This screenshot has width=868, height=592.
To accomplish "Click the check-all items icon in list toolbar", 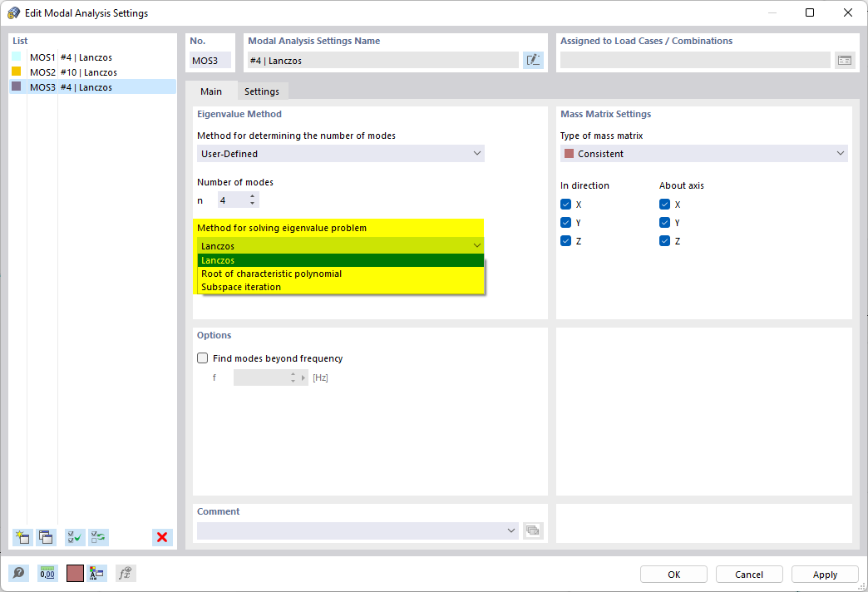I will click(x=75, y=537).
